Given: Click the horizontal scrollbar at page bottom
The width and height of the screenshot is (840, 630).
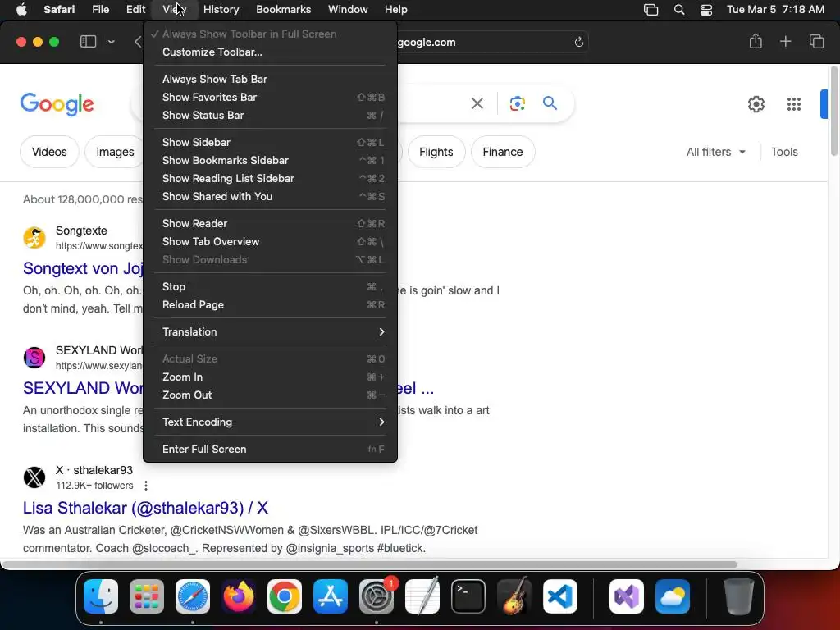Looking at the screenshot, I should pos(370,564).
